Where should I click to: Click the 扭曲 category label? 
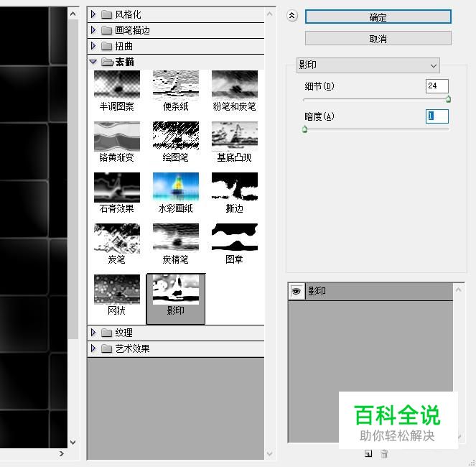(x=124, y=46)
